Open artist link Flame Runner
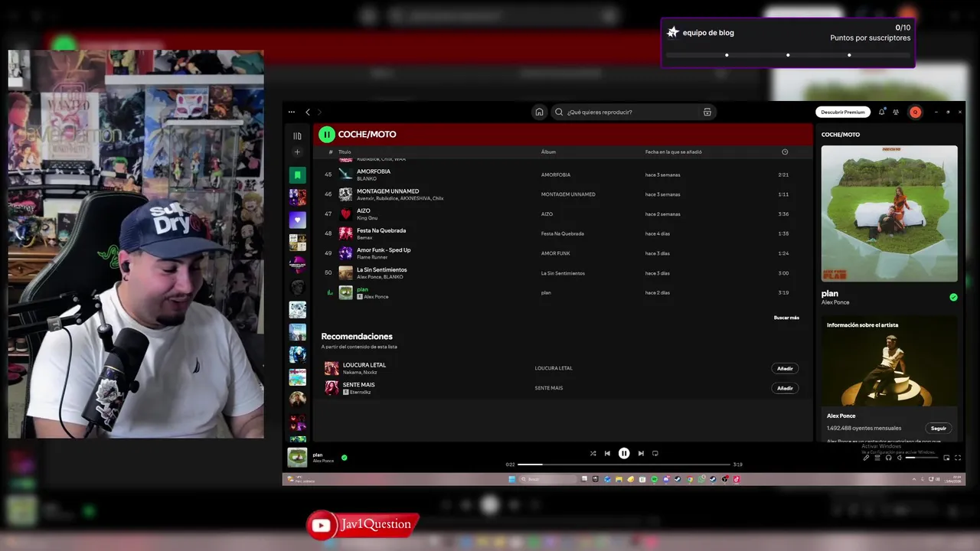This screenshot has width=980, height=551. click(372, 257)
